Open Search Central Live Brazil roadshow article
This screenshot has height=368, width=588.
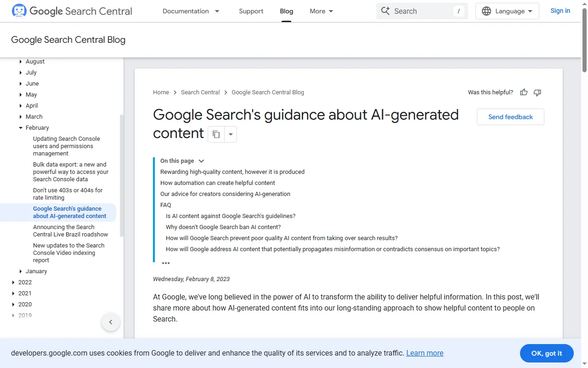point(70,231)
